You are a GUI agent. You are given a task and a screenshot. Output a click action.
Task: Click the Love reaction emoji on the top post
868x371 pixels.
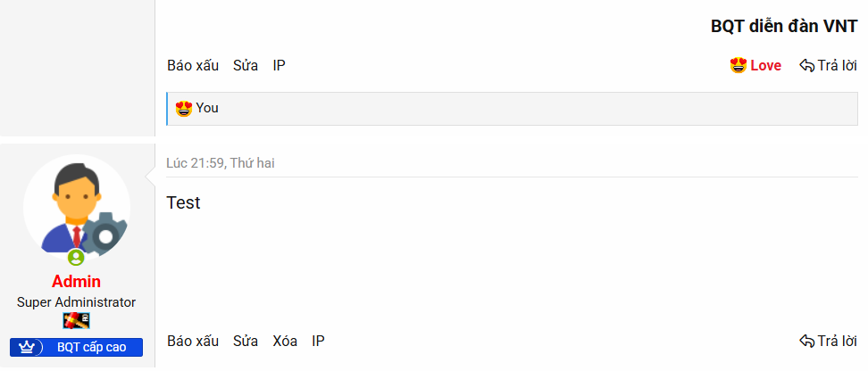[739, 65]
